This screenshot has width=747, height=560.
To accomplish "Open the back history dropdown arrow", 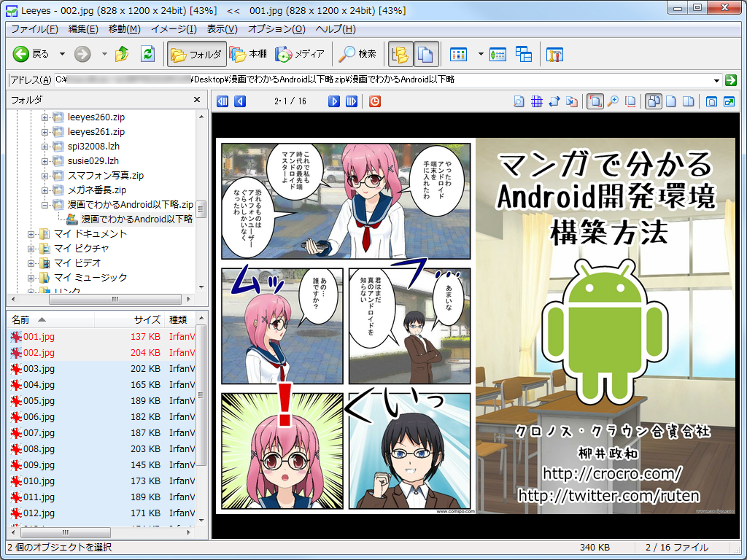I will 63,54.
